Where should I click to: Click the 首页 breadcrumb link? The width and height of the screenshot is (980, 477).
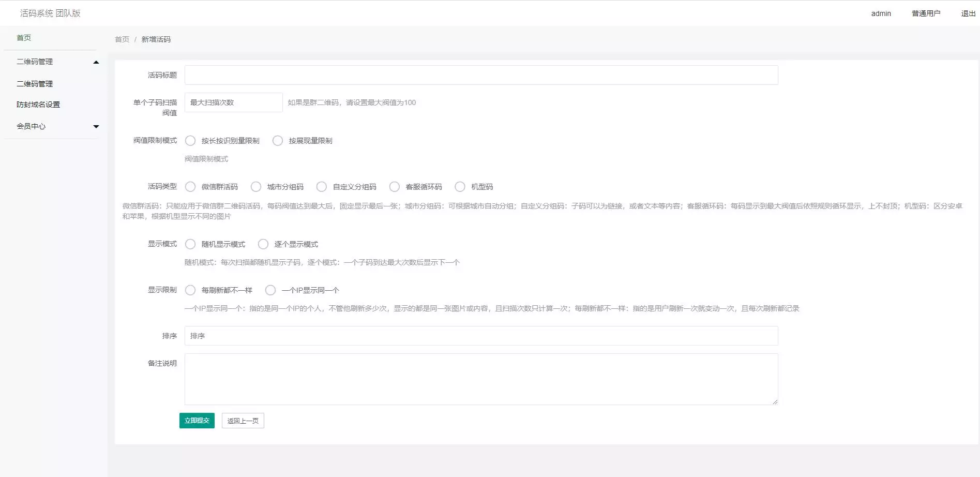(x=122, y=39)
